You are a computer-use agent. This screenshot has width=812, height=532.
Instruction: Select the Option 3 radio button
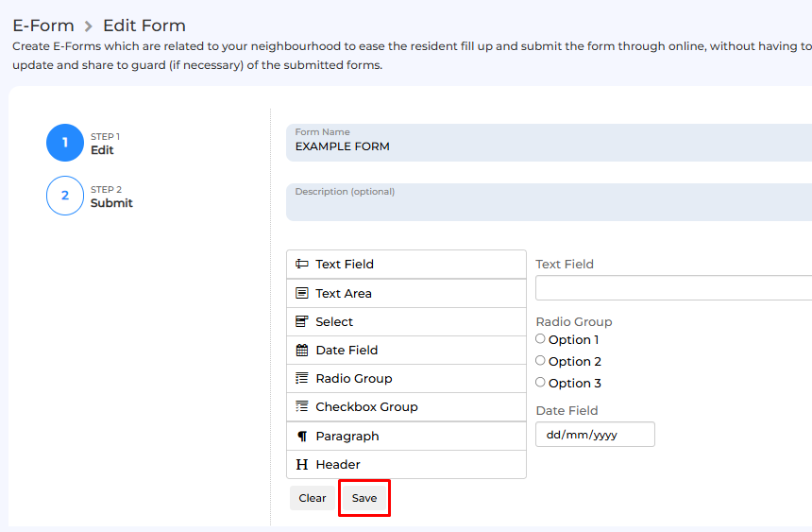[540, 382]
